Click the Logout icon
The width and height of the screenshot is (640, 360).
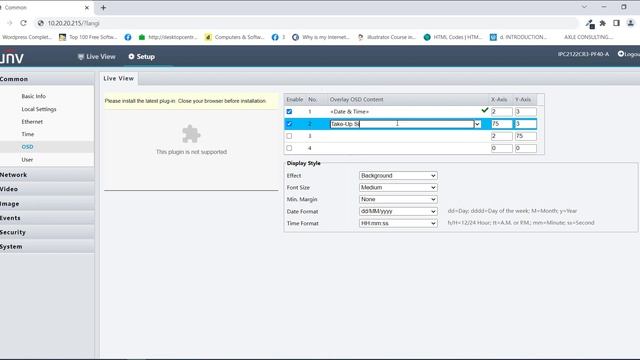coord(621,54)
